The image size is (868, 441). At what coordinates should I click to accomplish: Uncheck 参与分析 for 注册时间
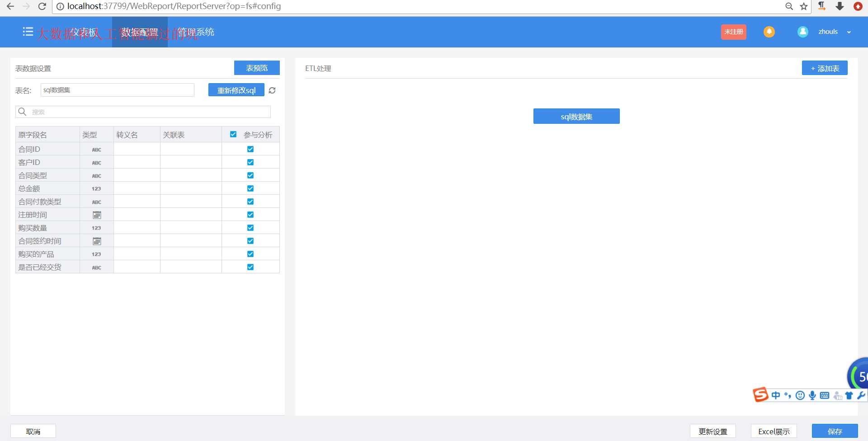pos(250,215)
